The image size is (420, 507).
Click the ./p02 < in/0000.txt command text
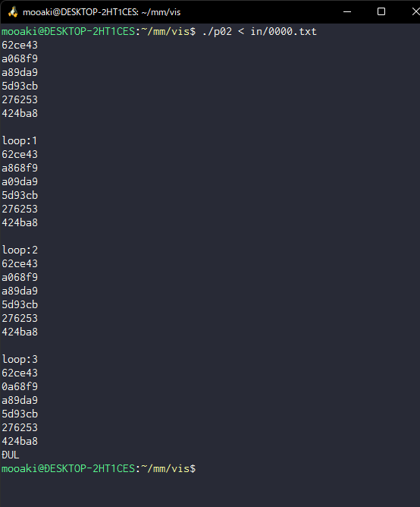click(x=259, y=31)
